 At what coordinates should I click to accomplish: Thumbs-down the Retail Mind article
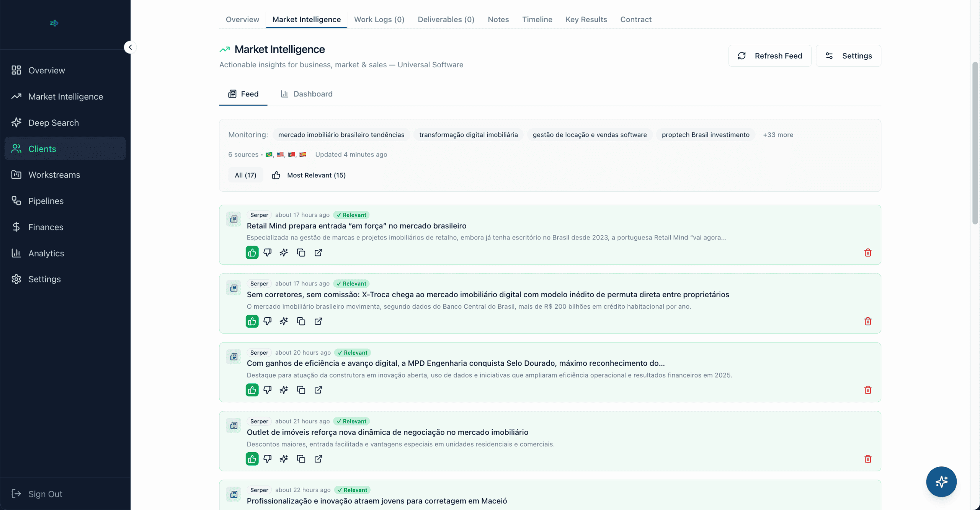[x=267, y=253]
